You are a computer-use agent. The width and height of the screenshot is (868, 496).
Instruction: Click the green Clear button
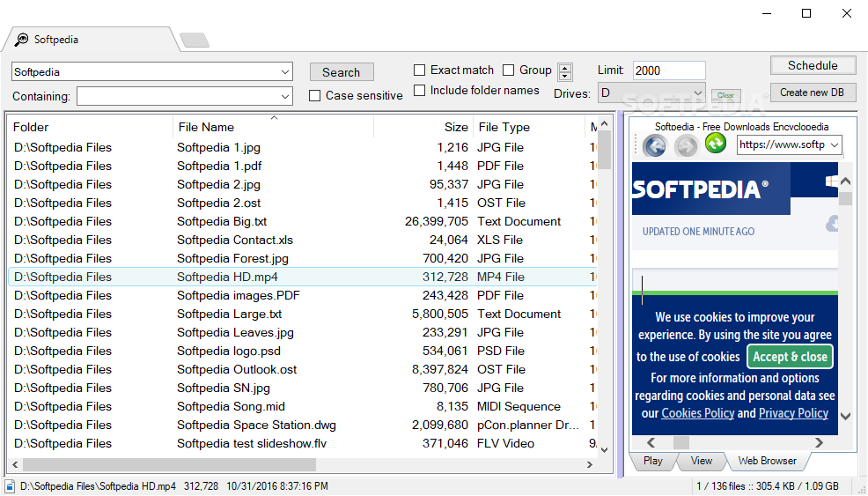click(x=725, y=95)
